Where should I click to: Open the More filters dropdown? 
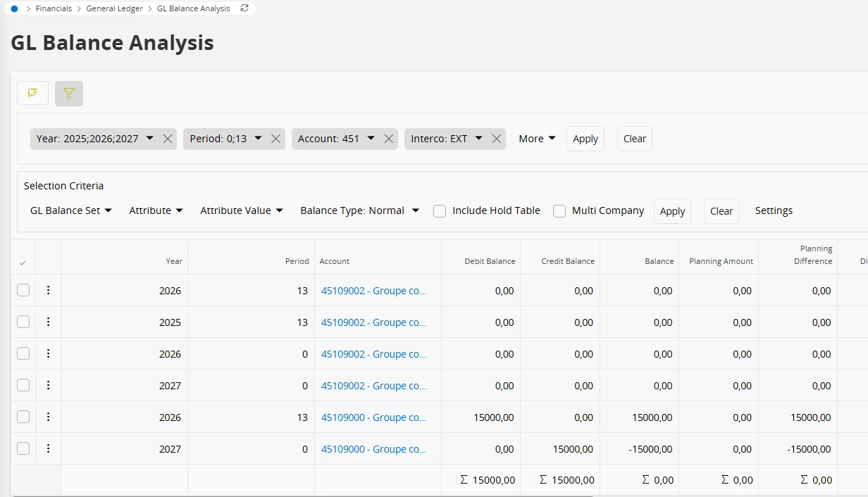(537, 139)
